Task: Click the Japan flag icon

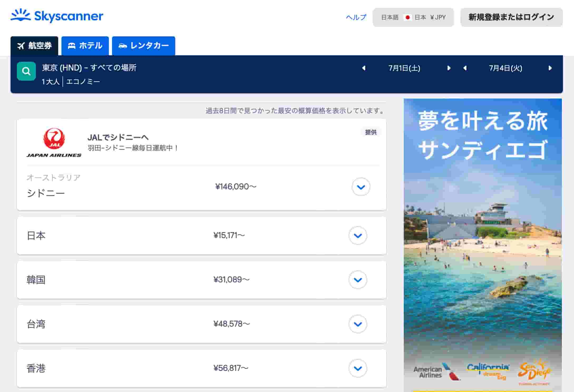Action: click(408, 17)
